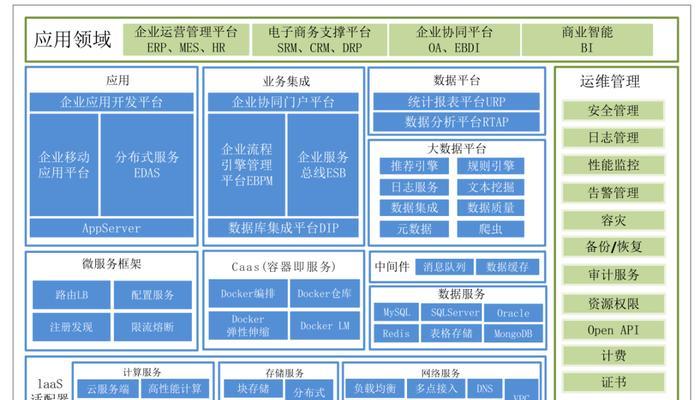Select the 配置服务 box
The image size is (700, 400).
(x=153, y=295)
